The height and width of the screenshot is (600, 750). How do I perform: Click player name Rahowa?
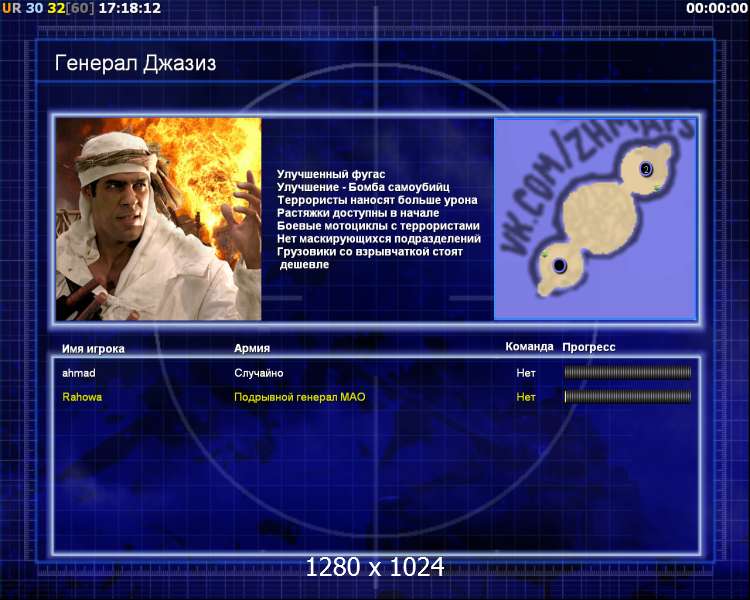(82, 397)
